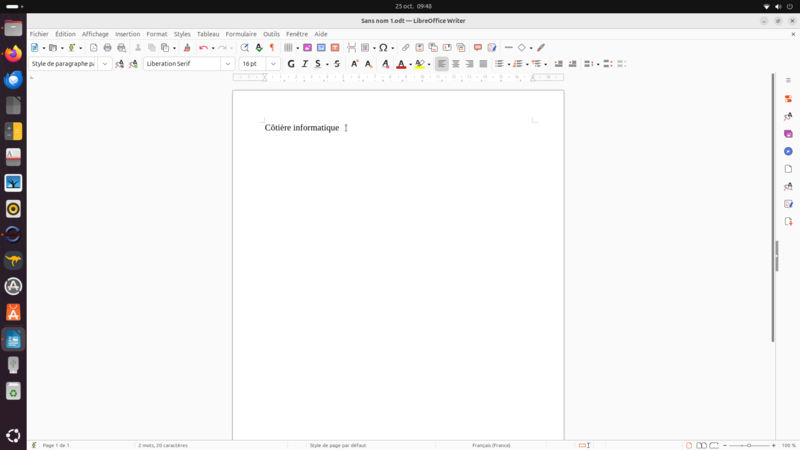Click the unordered bullet list icon

tap(499, 64)
